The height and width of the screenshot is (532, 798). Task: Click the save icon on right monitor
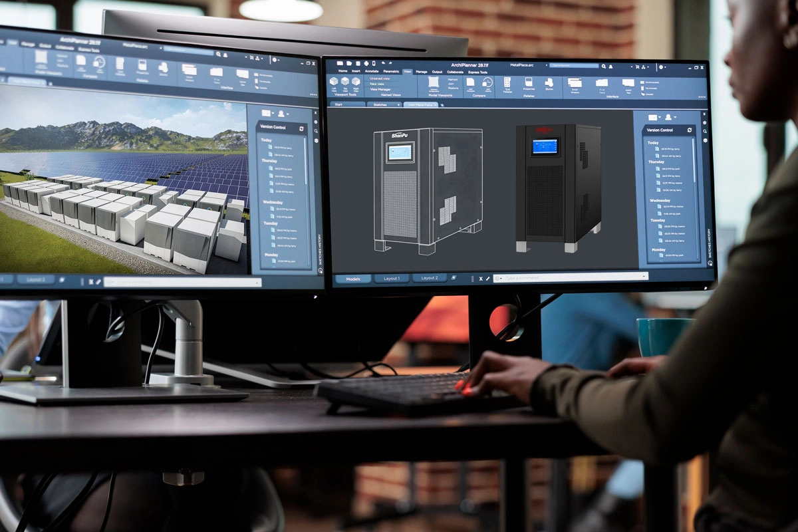[x=358, y=63]
